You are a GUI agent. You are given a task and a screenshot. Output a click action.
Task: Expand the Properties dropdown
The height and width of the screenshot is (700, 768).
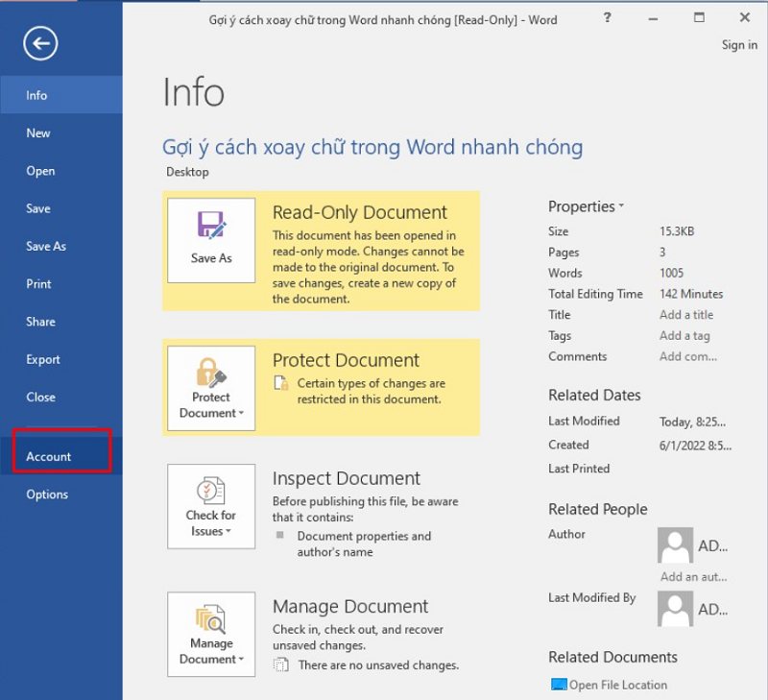pos(621,206)
